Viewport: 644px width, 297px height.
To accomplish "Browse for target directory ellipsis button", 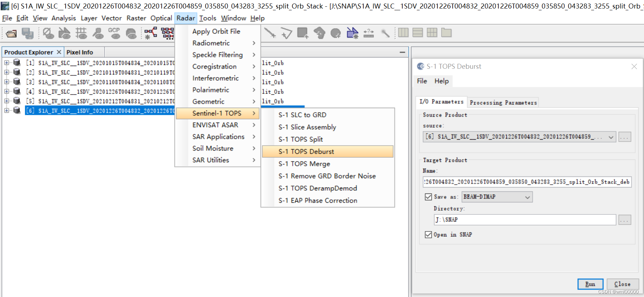I will click(625, 220).
